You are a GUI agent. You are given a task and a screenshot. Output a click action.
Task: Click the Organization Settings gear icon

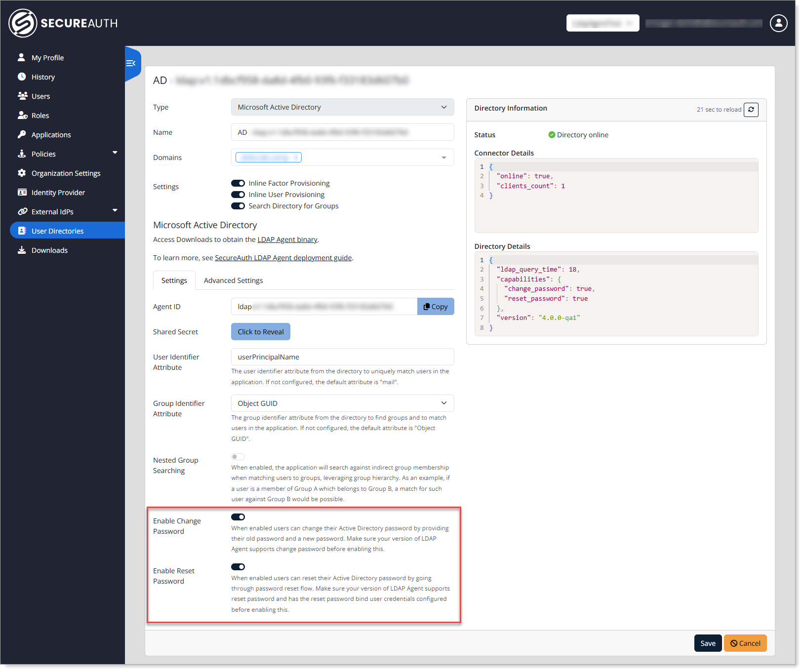22,173
